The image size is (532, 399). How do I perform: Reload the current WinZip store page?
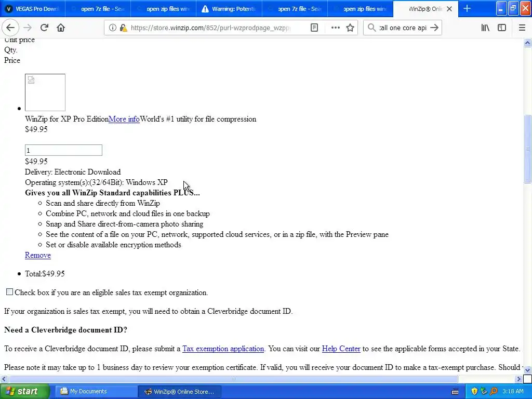click(45, 28)
